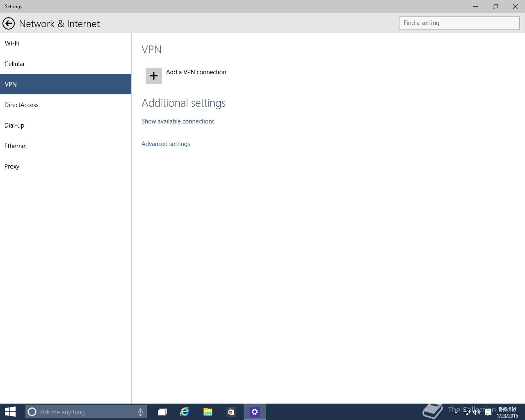
Task: Click Add a VPN connection label
Action: [196, 72]
